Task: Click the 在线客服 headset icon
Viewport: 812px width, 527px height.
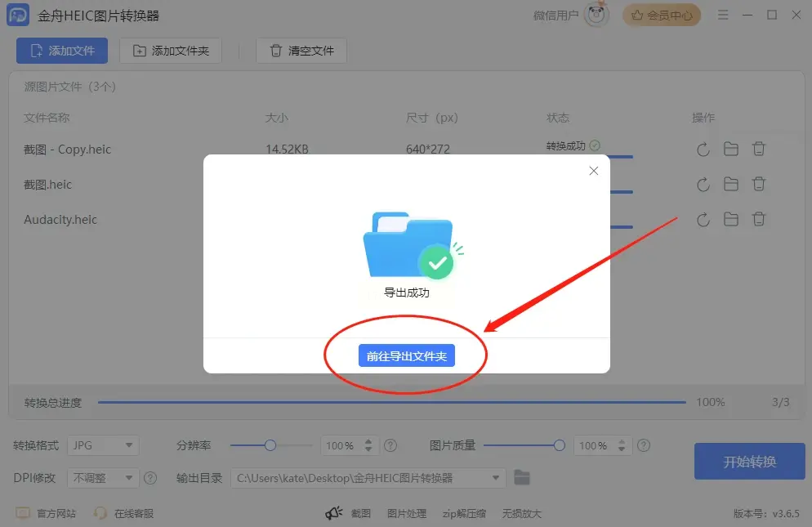Action: click(100, 513)
